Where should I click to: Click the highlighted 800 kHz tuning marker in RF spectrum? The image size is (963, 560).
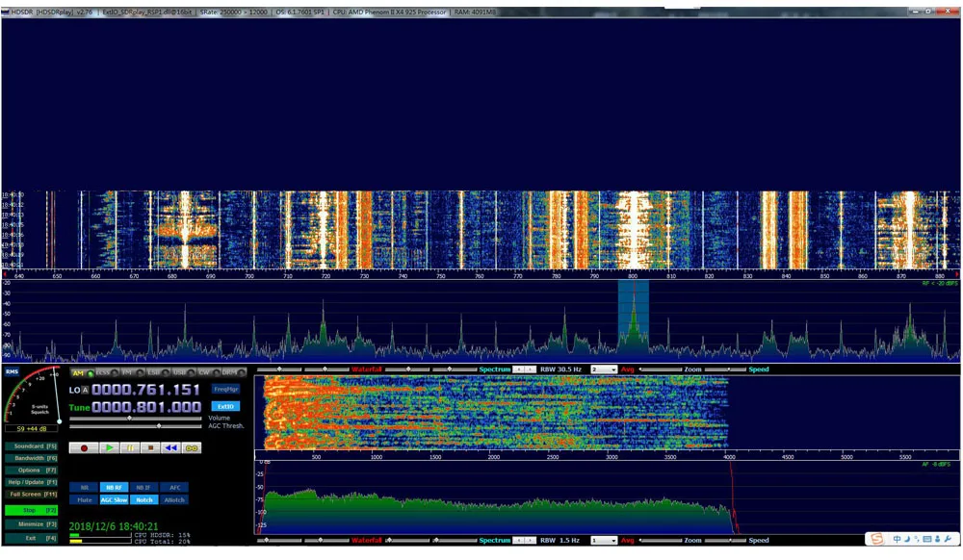(634, 318)
